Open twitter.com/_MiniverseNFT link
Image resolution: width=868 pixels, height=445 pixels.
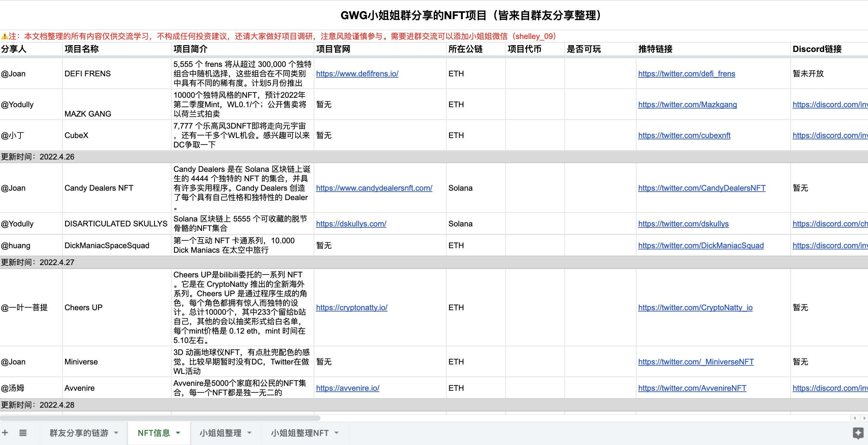point(696,362)
